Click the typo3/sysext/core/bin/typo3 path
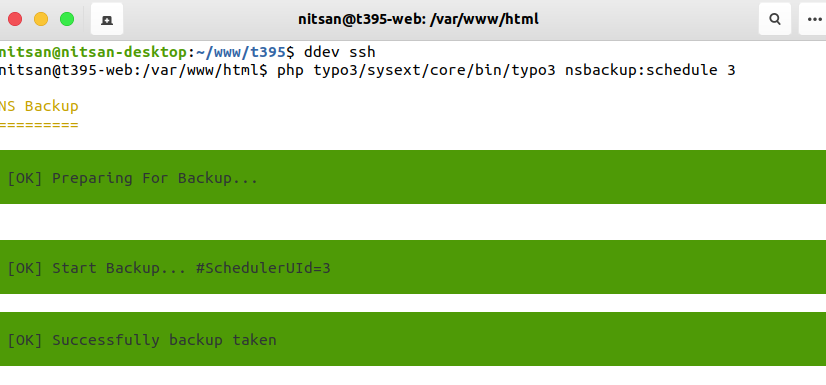Viewport: 826px width, 385px height. pyautogui.click(x=435, y=70)
